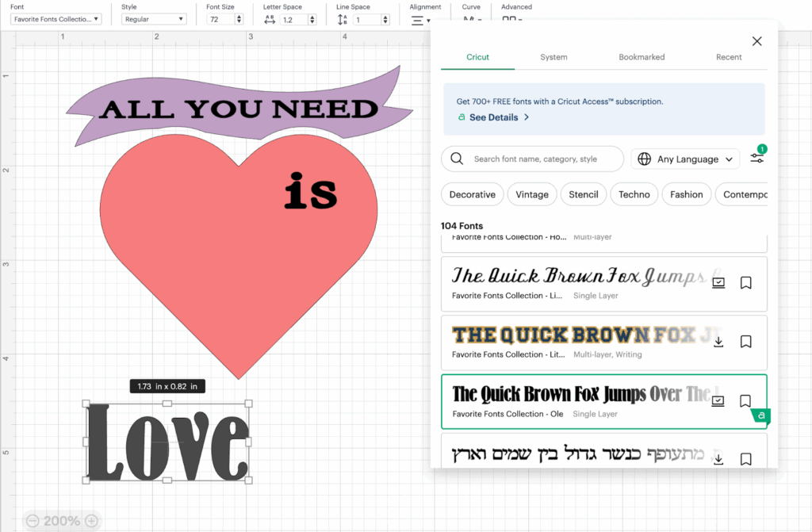Filter fonts by Vintage category

coord(532,194)
